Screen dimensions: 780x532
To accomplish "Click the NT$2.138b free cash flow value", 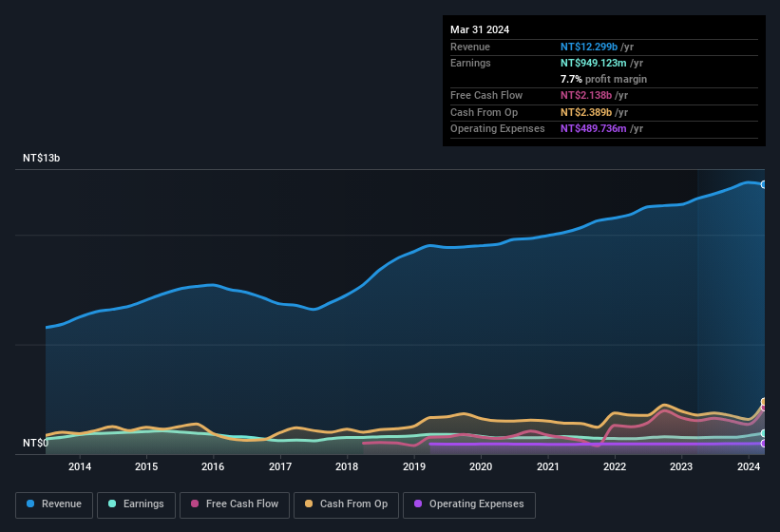I will (x=586, y=95).
